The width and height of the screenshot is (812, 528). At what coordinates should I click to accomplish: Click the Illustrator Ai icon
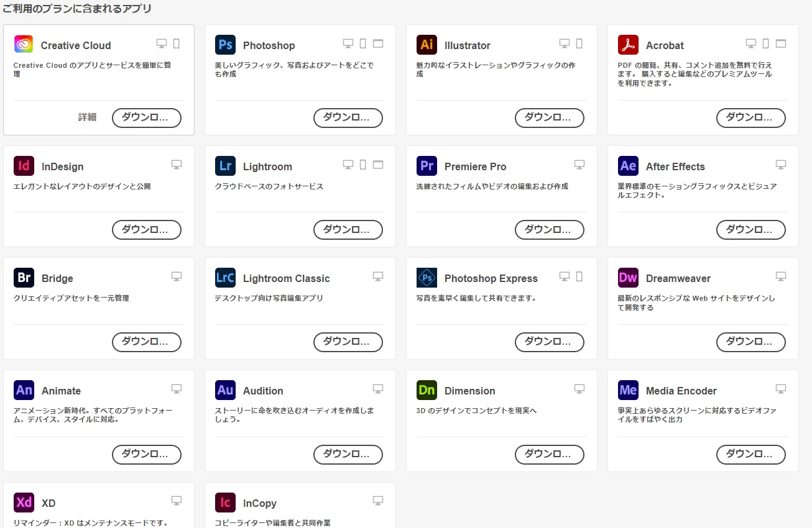click(x=427, y=45)
